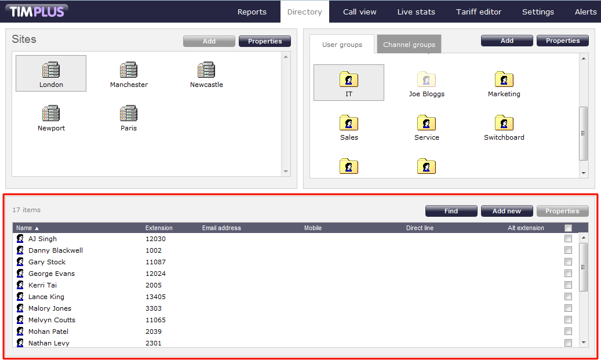Check the box next to Kerri Tai
The height and width of the screenshot is (364, 601).
click(568, 285)
